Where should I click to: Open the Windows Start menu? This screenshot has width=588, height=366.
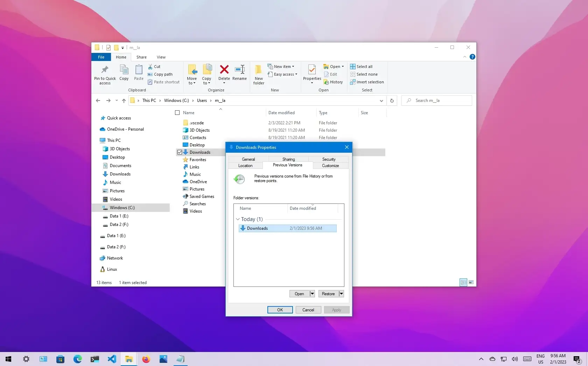pyautogui.click(x=9, y=359)
